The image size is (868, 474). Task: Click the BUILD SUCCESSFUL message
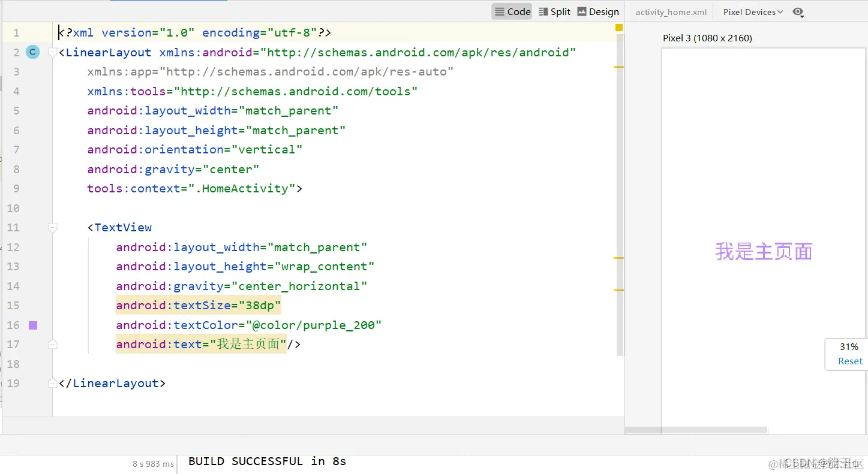click(268, 461)
